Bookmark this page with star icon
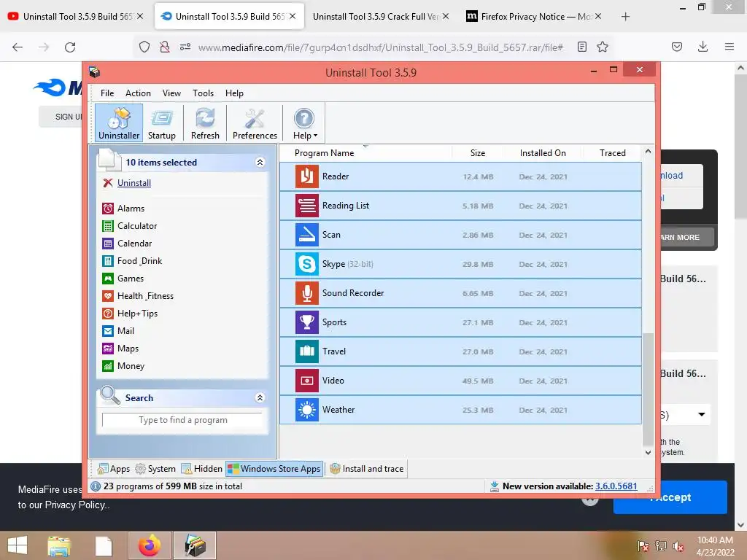 click(603, 47)
